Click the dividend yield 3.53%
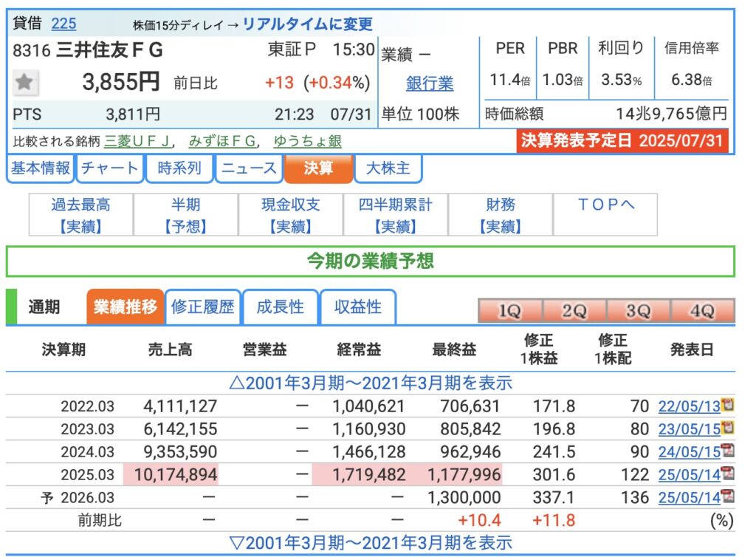 [x=621, y=80]
